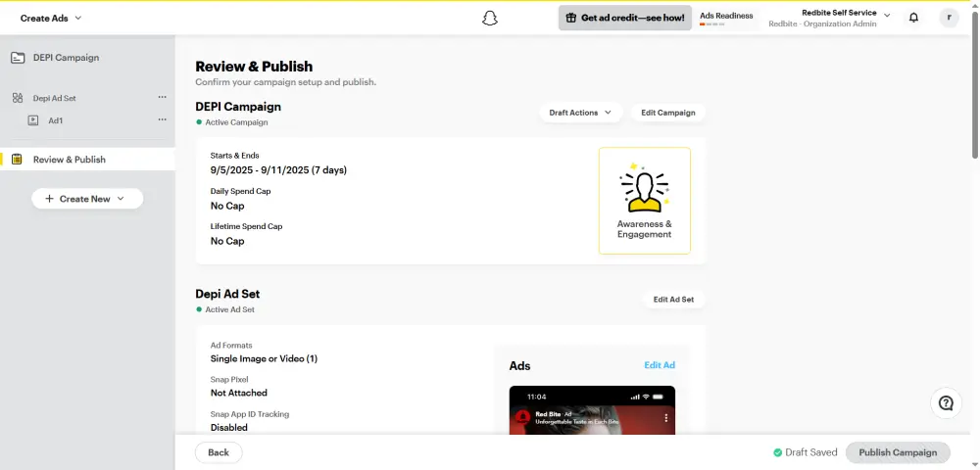Click the Edit Ad link
Viewport: 980px width, 470px height.
point(659,365)
